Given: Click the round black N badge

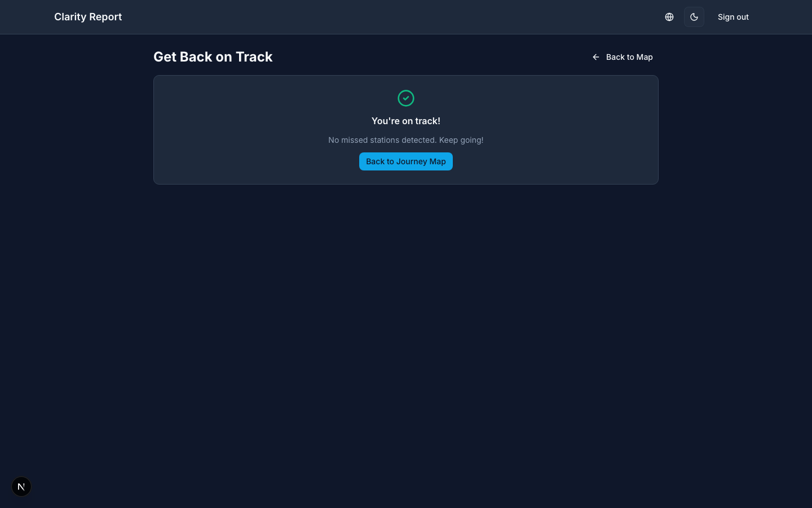Looking at the screenshot, I should [21, 487].
